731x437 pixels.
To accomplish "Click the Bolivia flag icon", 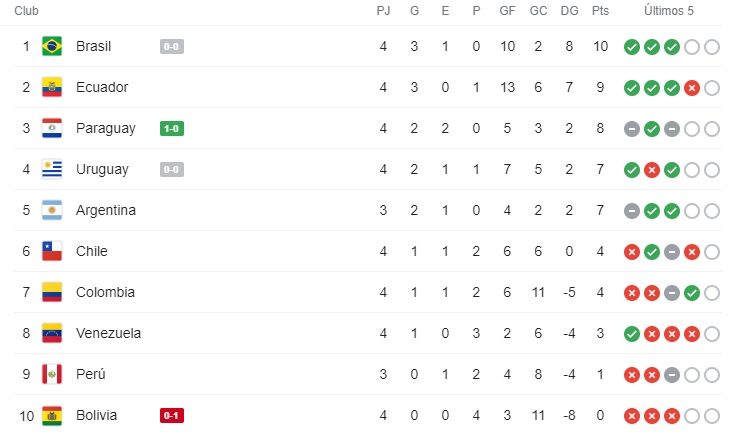I will tap(52, 415).
